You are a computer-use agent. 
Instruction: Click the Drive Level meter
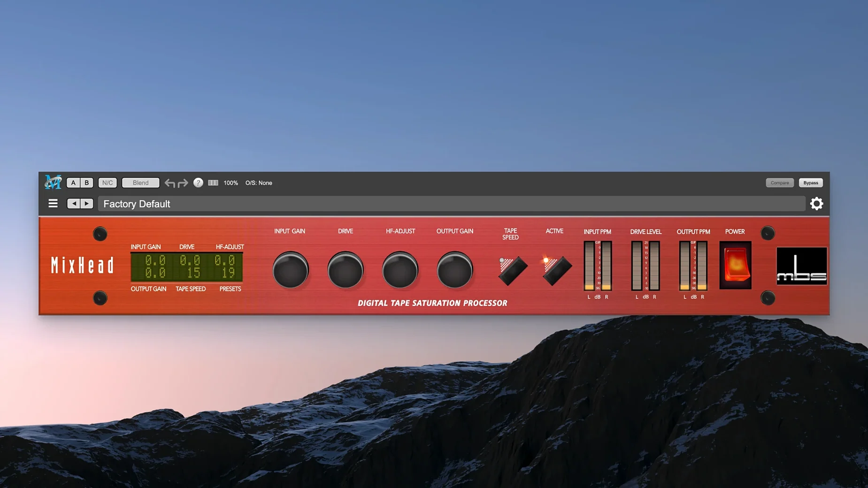click(x=645, y=266)
